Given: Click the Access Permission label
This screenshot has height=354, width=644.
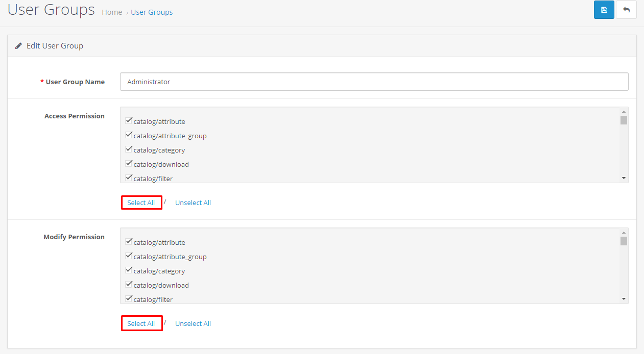Looking at the screenshot, I should pyautogui.click(x=75, y=116).
